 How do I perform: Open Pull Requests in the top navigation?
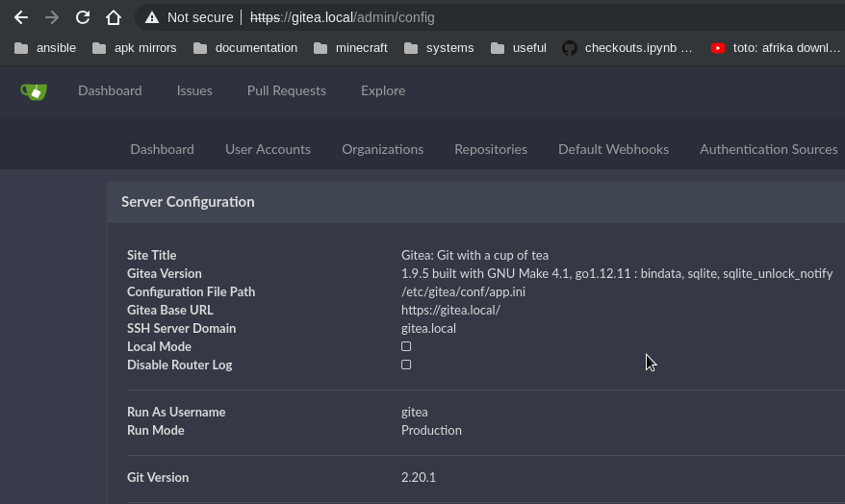286,90
